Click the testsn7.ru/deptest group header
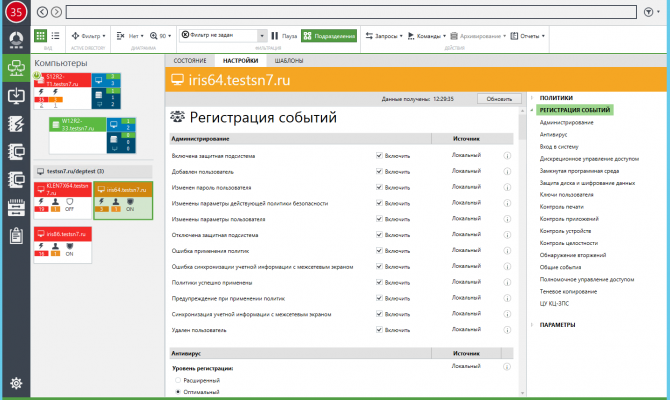 point(93,171)
